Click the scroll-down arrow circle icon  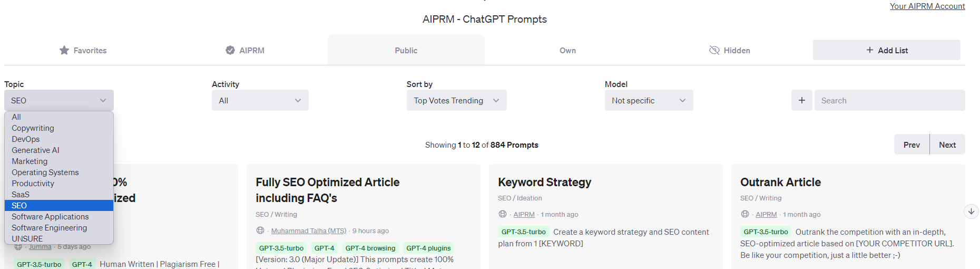(971, 212)
